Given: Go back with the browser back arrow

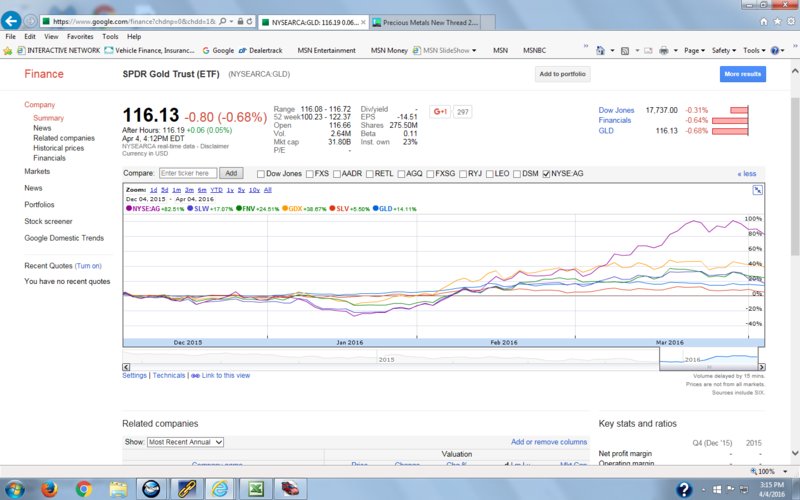Looking at the screenshot, I should pos(11,21).
